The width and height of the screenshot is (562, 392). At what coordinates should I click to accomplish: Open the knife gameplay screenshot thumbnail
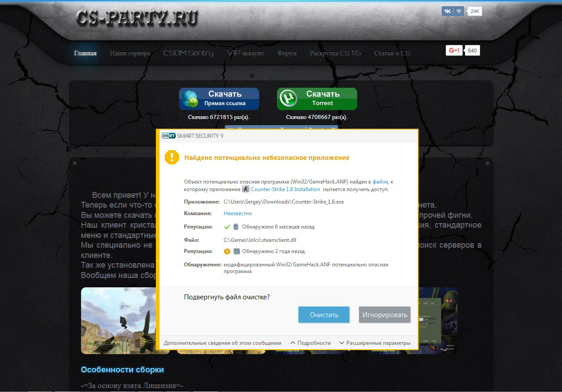point(118,320)
